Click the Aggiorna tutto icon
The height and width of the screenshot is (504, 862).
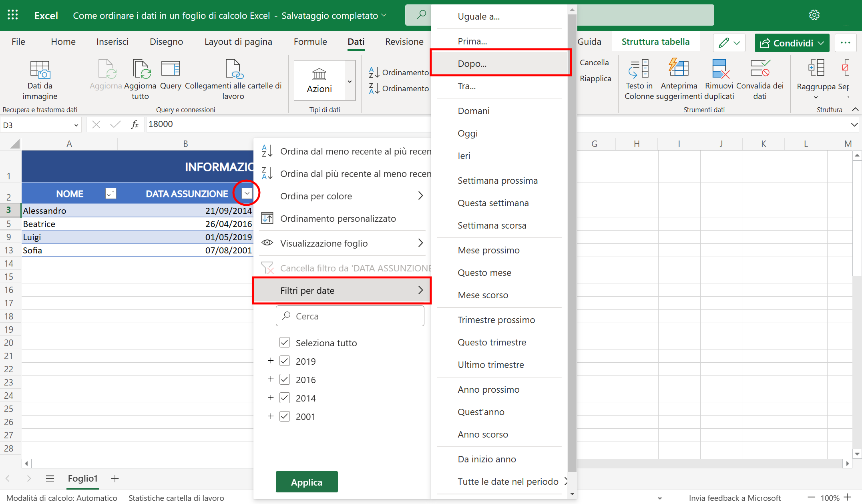(141, 70)
